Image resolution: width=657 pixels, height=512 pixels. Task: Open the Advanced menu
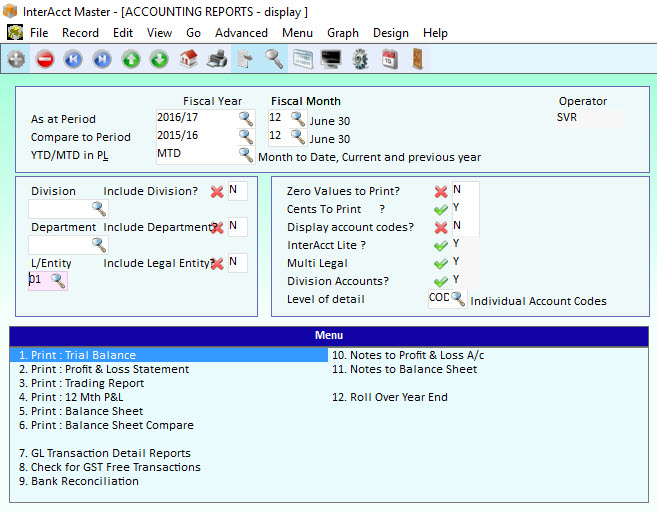[x=241, y=33]
